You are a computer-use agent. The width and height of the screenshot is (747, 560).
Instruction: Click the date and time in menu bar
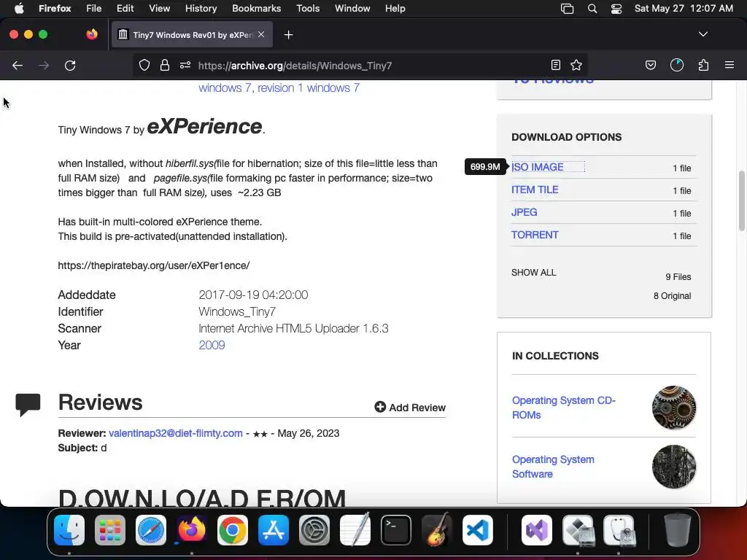tap(684, 9)
